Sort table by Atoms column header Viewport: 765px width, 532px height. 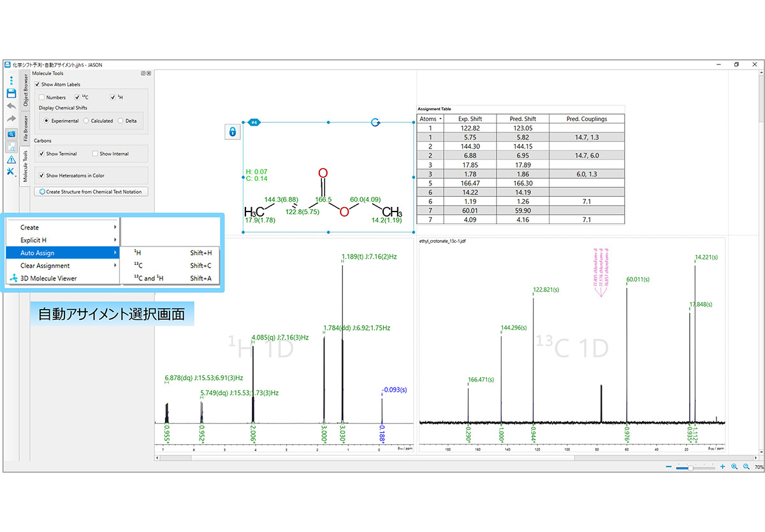coord(429,119)
